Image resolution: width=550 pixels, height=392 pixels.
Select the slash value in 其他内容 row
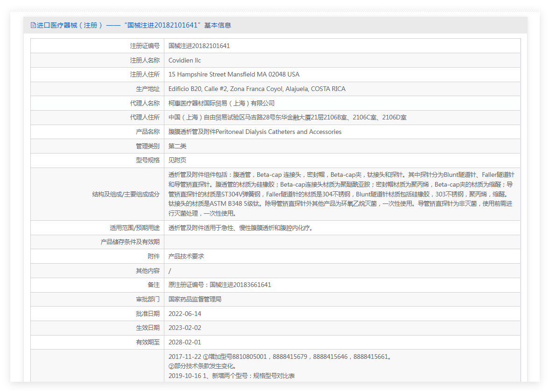(x=170, y=271)
